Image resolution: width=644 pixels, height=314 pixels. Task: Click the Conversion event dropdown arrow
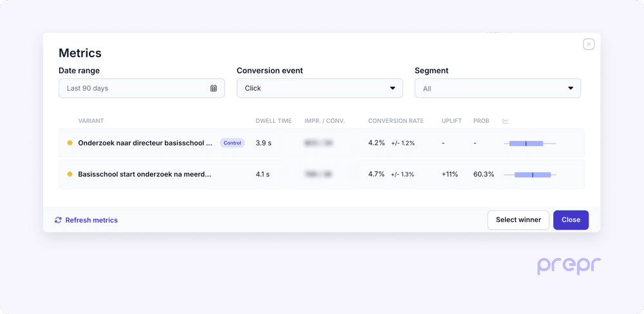(393, 88)
